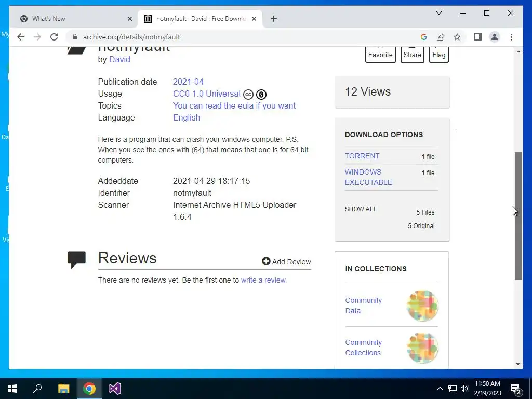Open taskbar search magnifier
532x399 pixels.
pyautogui.click(x=37, y=389)
